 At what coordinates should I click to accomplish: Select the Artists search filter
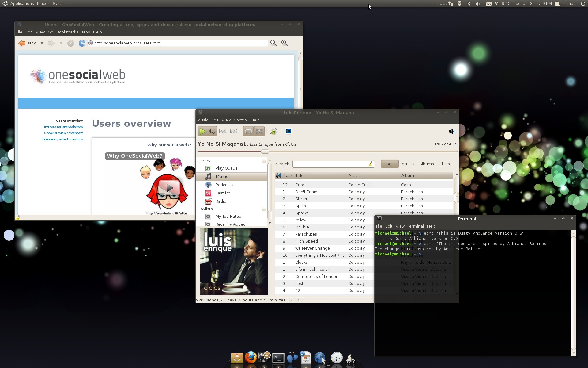408,164
